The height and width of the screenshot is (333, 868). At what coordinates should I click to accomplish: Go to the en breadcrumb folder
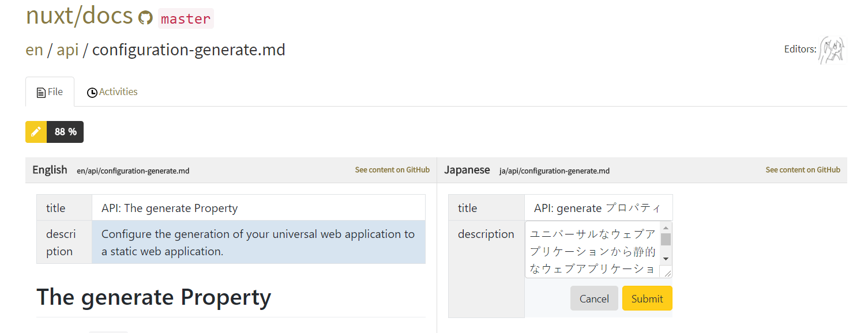pyautogui.click(x=35, y=50)
